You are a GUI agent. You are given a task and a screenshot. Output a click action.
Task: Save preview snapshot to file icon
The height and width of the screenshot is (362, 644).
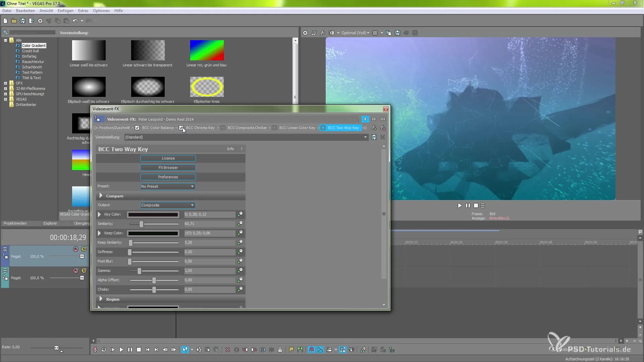[397, 33]
